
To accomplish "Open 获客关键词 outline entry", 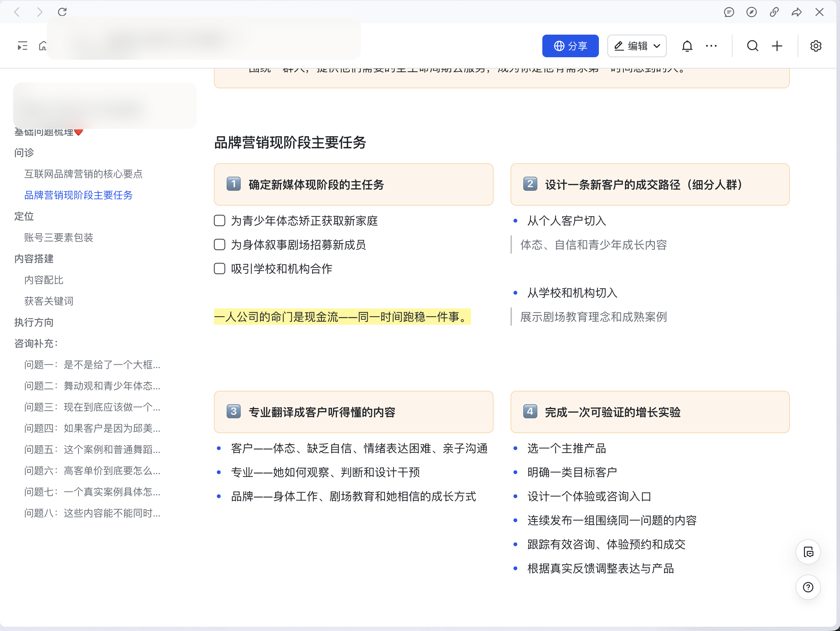I will 48,301.
